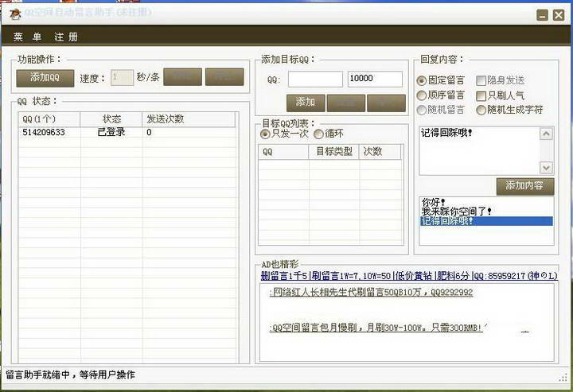Click the 添加QQ button
Screen dimensions: 573x392
tap(45, 78)
